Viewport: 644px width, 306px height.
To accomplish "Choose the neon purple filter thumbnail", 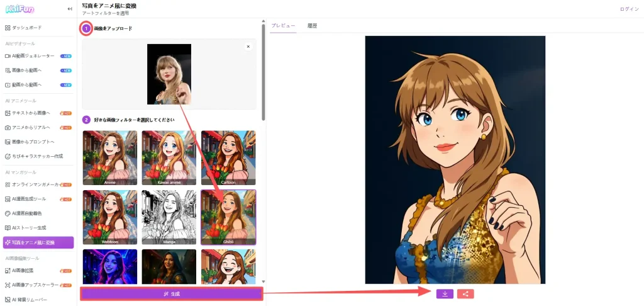I will point(110,266).
